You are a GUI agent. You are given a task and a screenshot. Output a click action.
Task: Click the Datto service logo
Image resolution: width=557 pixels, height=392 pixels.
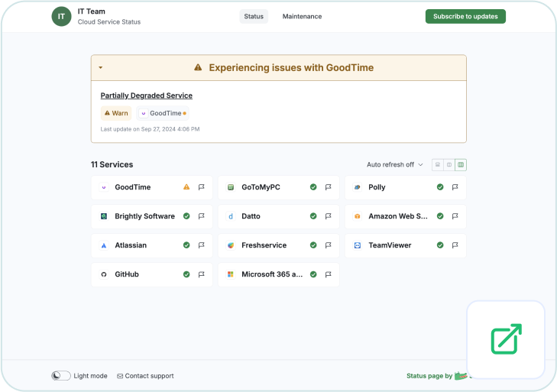pyautogui.click(x=231, y=216)
